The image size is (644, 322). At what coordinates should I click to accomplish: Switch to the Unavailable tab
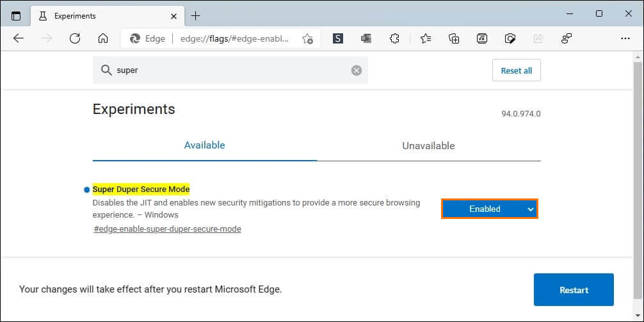pos(428,146)
